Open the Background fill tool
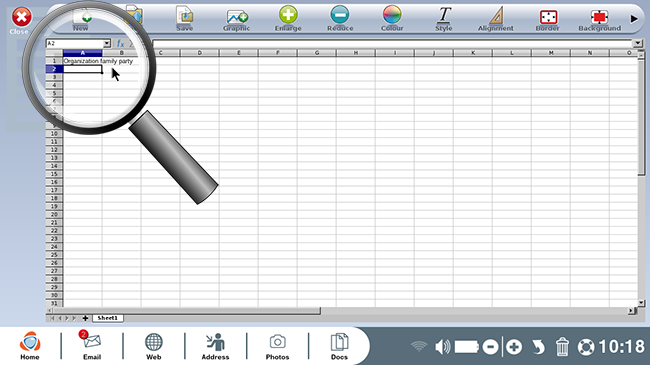Viewport: 650px width, 365px height. click(x=599, y=18)
